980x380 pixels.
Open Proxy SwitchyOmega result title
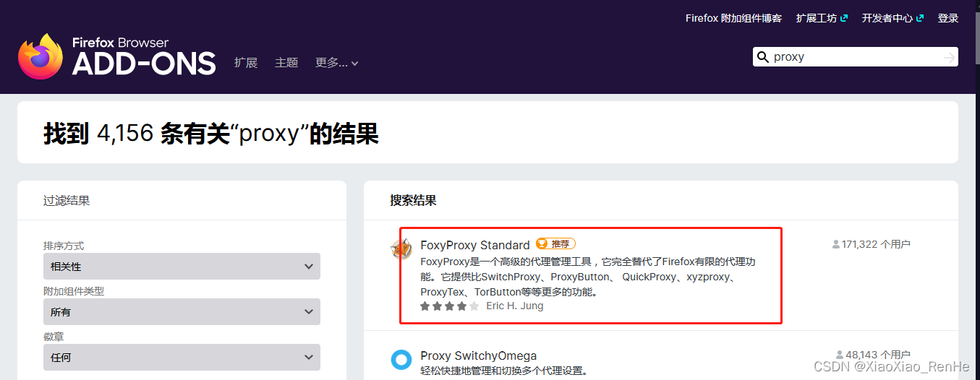[479, 355]
